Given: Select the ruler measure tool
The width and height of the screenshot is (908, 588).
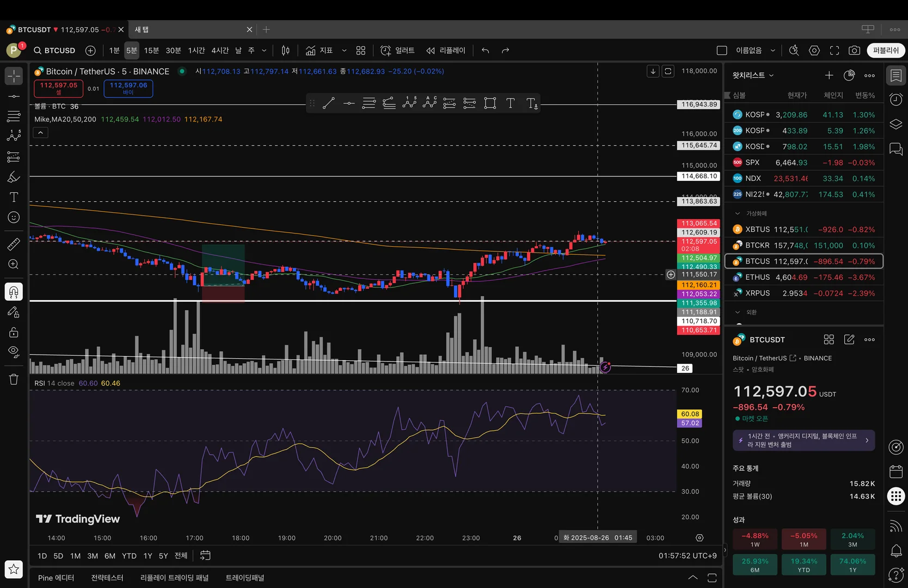Looking at the screenshot, I should (x=14, y=244).
